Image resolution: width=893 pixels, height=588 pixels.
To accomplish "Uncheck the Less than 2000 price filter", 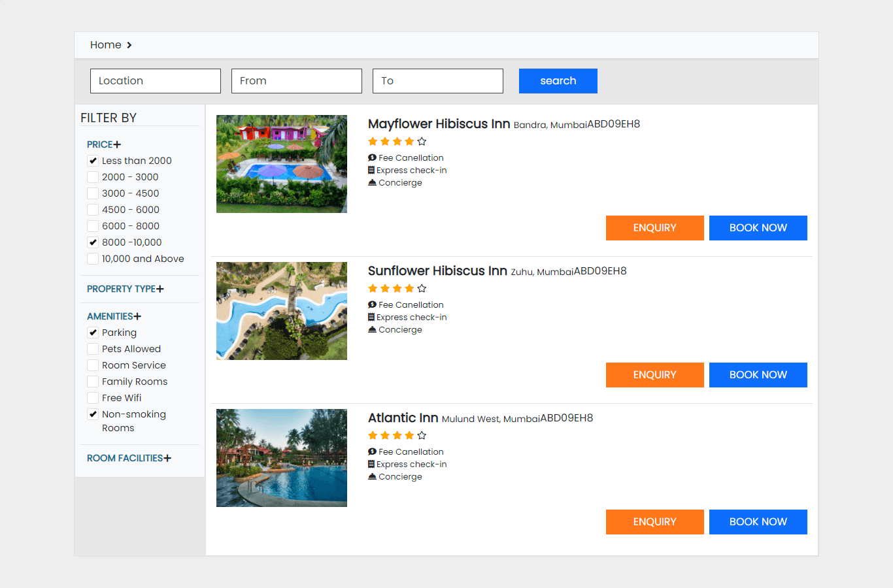I will 93,160.
